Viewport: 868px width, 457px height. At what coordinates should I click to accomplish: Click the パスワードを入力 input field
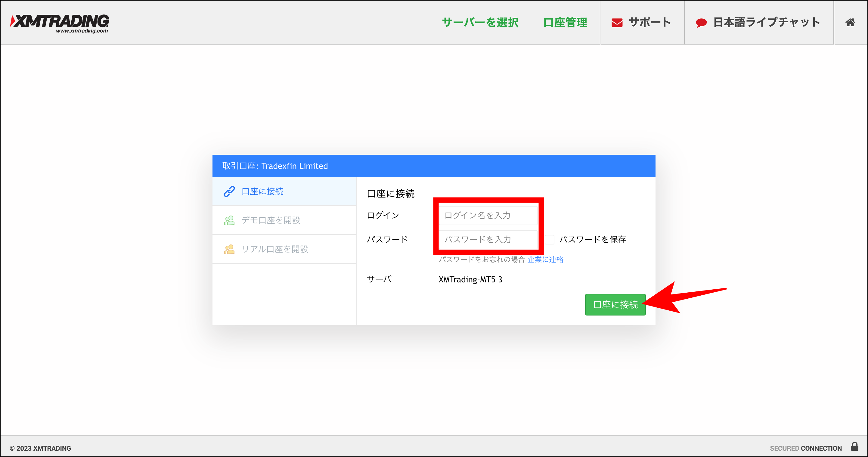(488, 239)
